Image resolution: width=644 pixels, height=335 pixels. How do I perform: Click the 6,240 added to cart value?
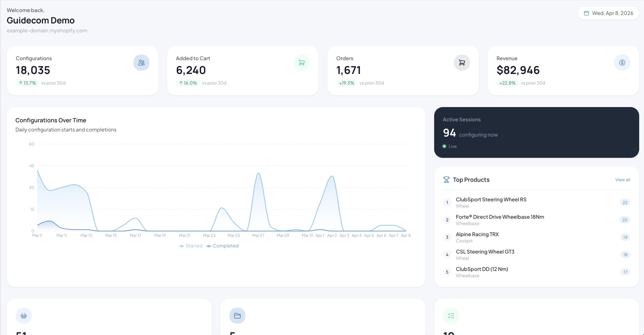pyautogui.click(x=191, y=70)
